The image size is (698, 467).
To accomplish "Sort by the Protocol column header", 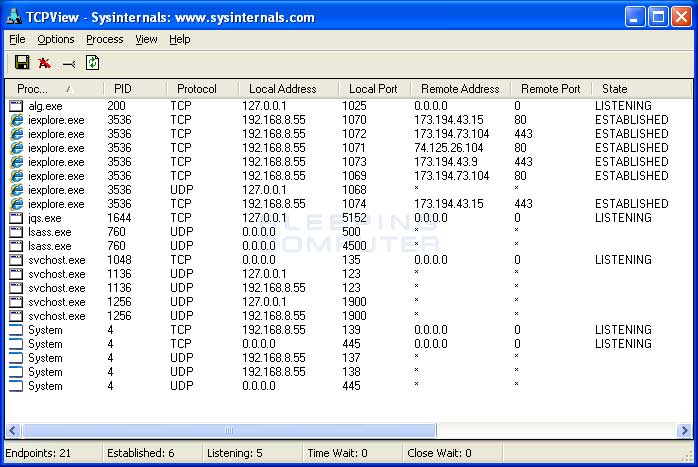I will pos(203,89).
